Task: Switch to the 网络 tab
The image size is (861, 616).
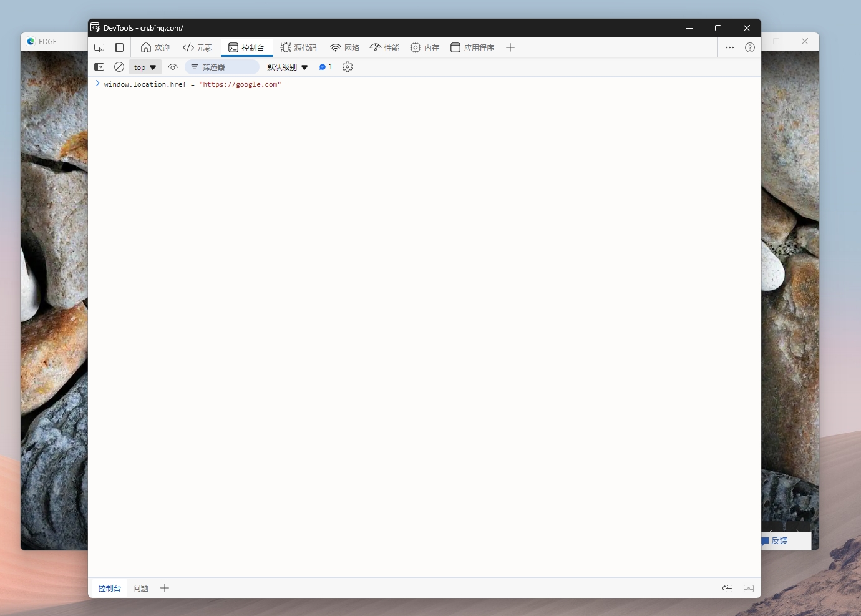Action: 344,47
